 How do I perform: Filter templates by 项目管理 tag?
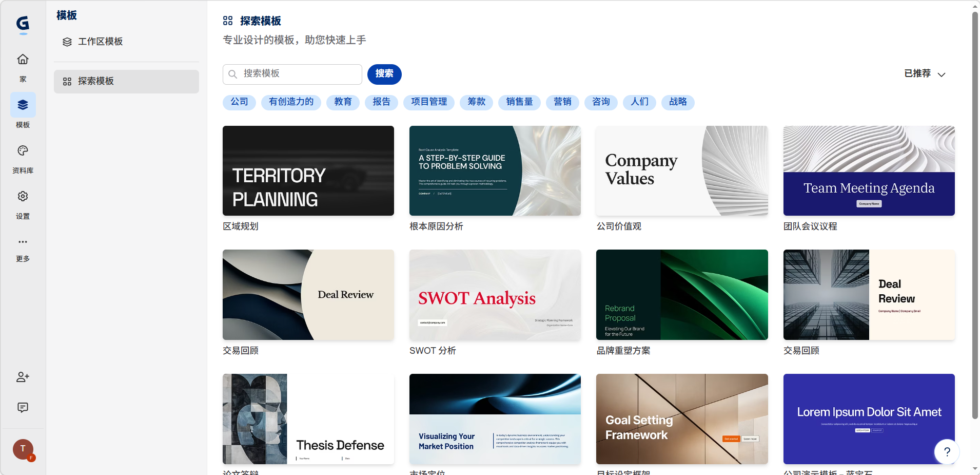(x=429, y=102)
